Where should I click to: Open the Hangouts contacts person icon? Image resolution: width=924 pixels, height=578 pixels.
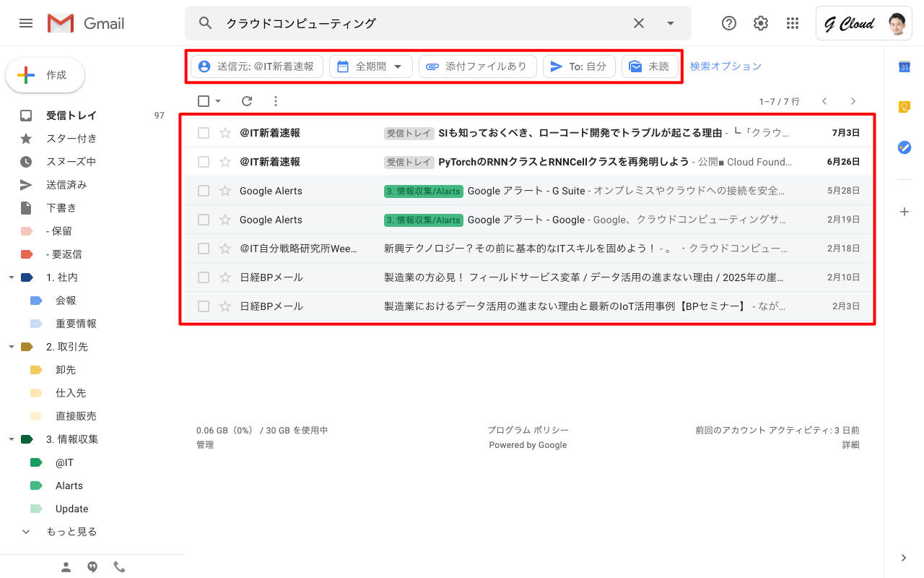66,567
